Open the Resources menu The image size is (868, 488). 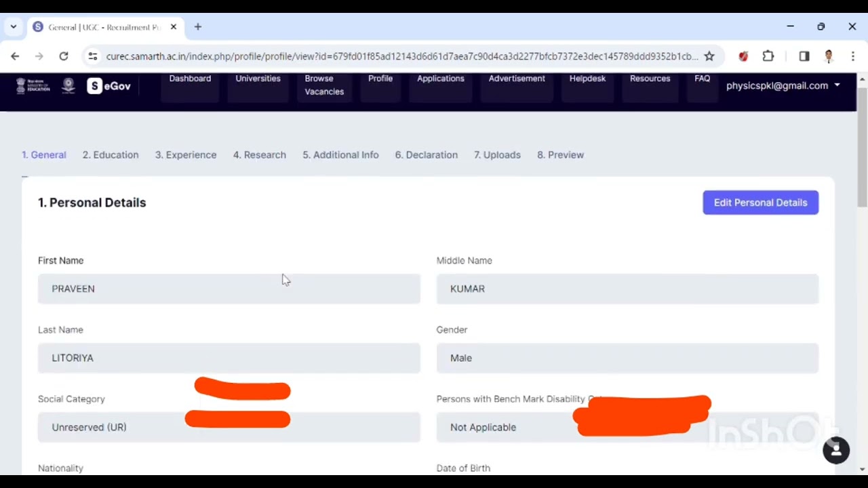650,79
